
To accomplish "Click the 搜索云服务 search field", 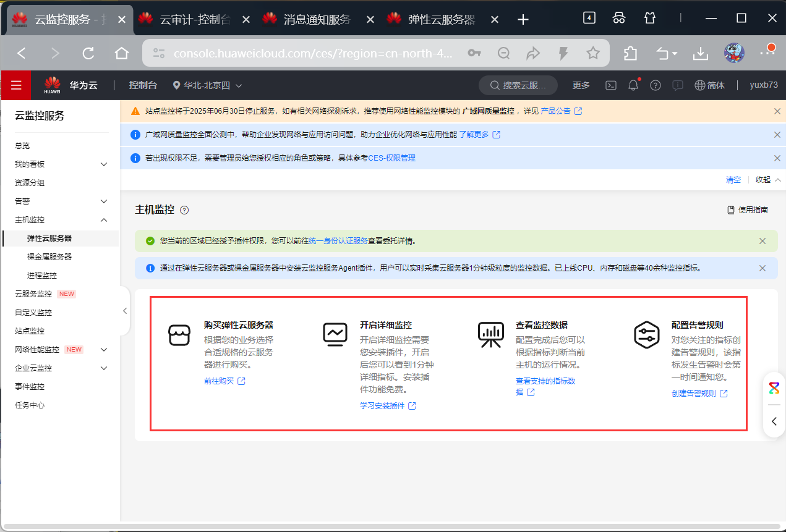I will click(518, 85).
